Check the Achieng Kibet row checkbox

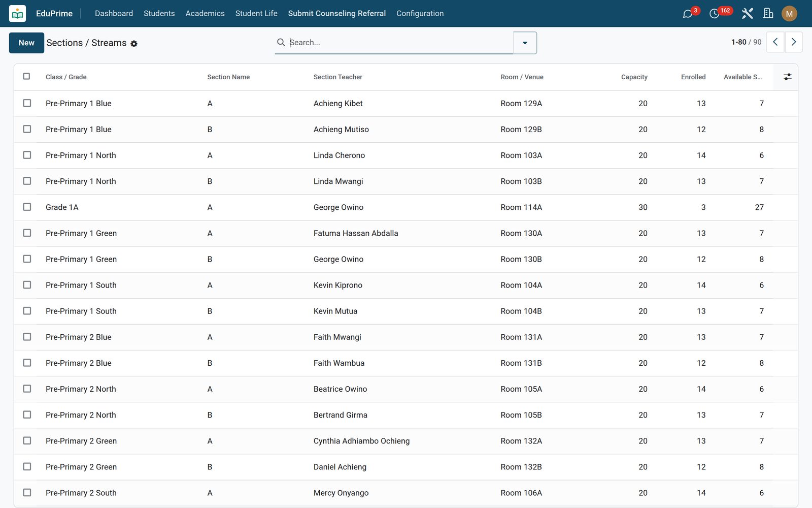click(x=27, y=103)
